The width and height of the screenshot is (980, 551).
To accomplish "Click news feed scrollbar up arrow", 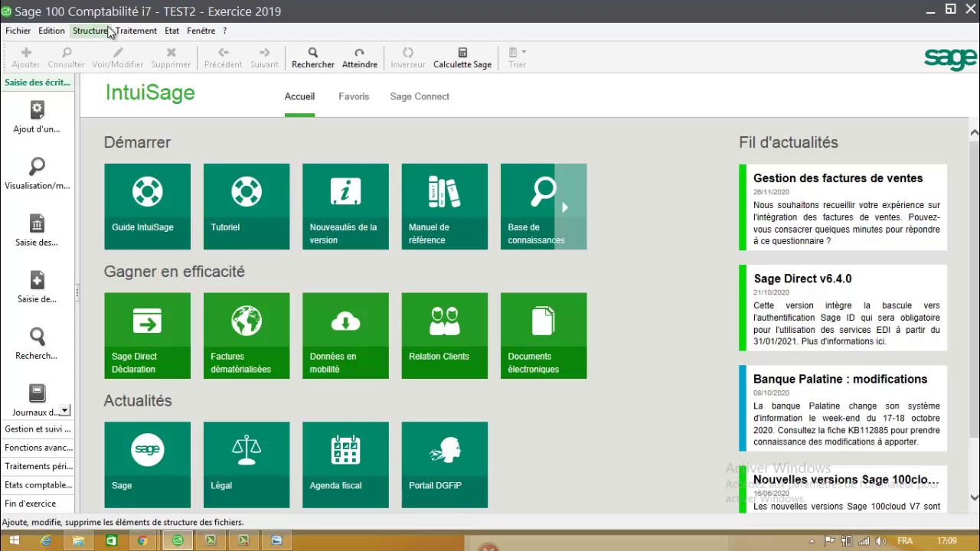I will tap(974, 133).
